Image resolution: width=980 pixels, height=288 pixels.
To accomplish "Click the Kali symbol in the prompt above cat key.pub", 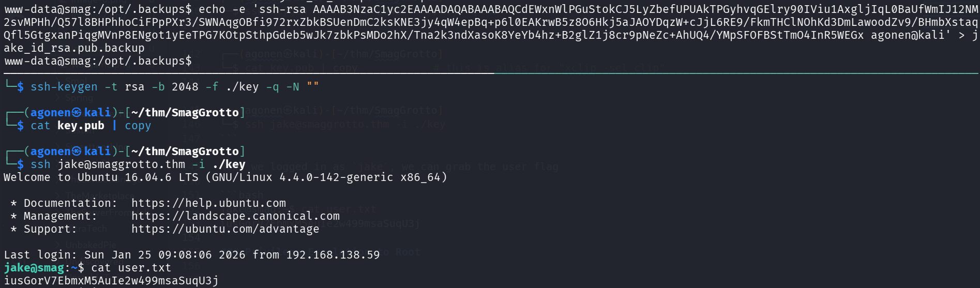I will pos(77,113).
